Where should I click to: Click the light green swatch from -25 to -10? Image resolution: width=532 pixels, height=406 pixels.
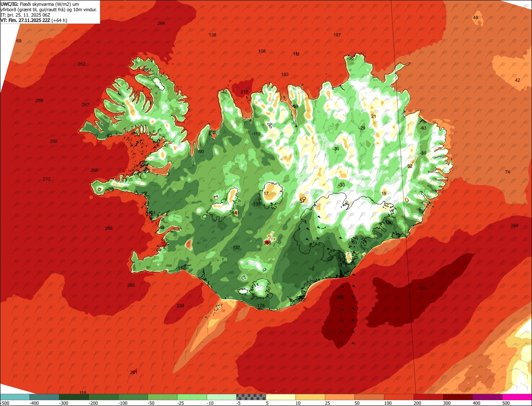pyautogui.click(x=192, y=397)
